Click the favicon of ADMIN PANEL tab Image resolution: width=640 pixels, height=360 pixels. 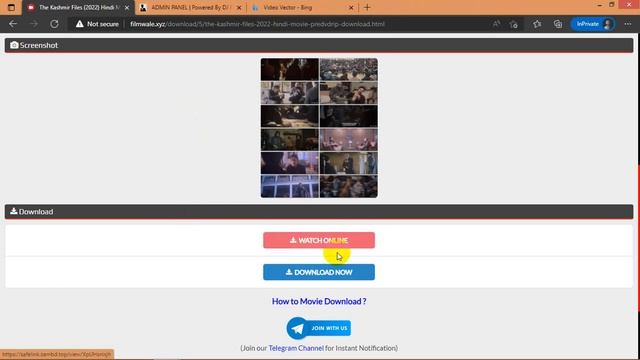coord(143,7)
